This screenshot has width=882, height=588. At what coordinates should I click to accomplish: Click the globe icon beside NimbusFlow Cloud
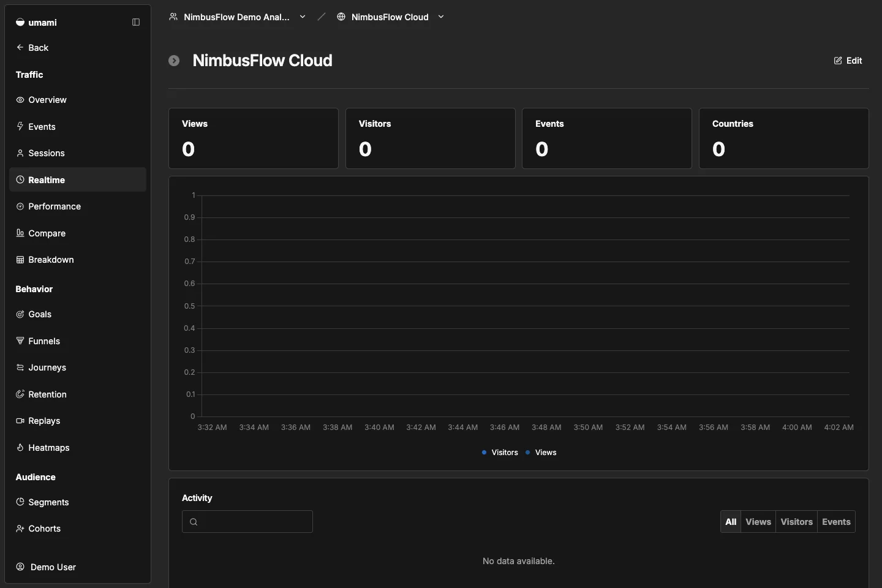[x=341, y=17]
